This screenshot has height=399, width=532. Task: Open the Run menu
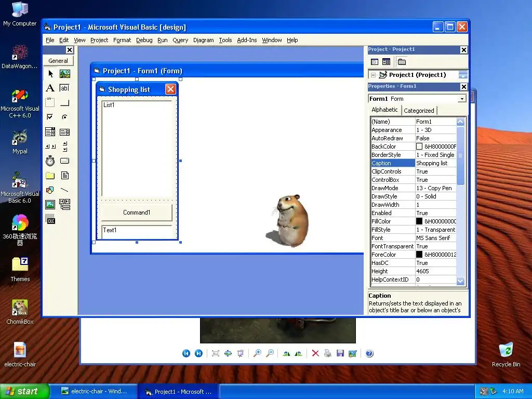coord(163,40)
